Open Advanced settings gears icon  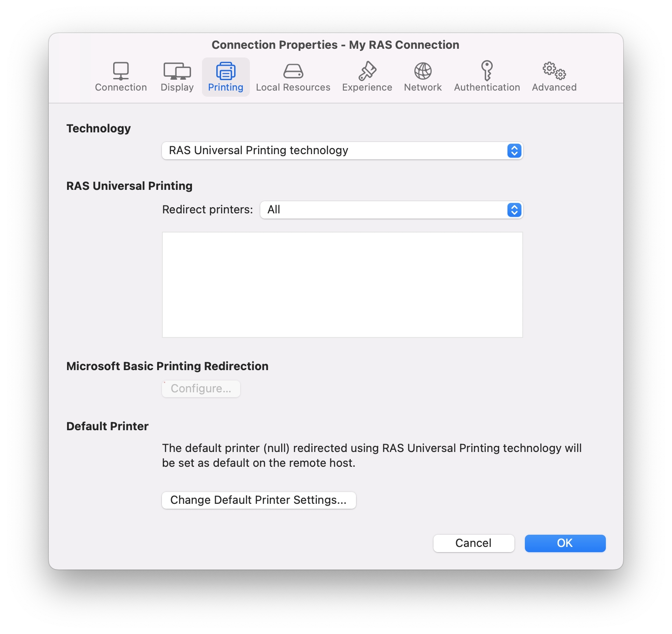pos(554,71)
